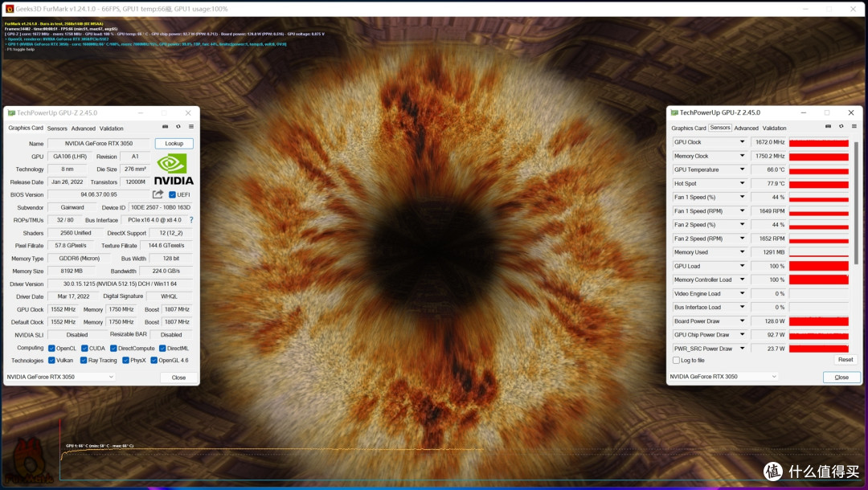Open the Board Power Draw dropdown arrow

[x=743, y=321]
